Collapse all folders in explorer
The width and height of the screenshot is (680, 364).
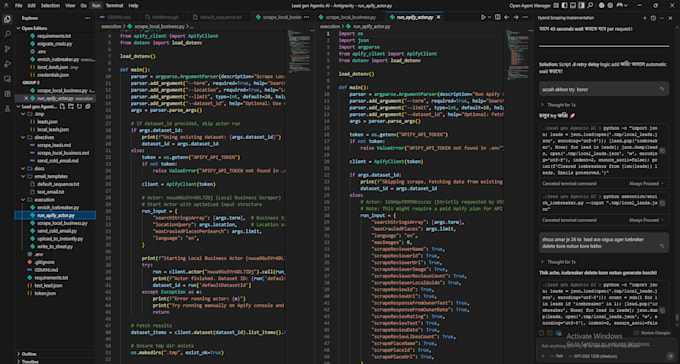coord(88,106)
